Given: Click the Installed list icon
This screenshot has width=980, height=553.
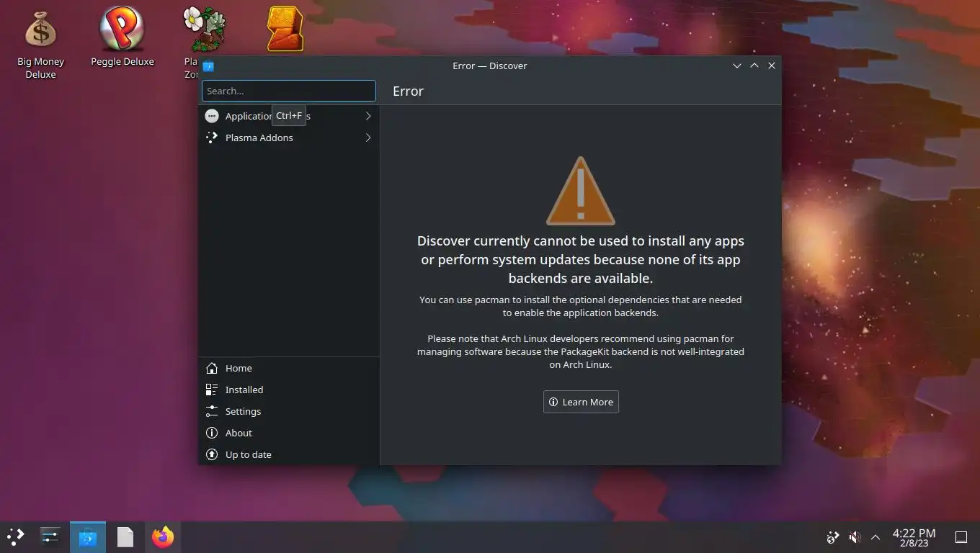Looking at the screenshot, I should tap(212, 390).
